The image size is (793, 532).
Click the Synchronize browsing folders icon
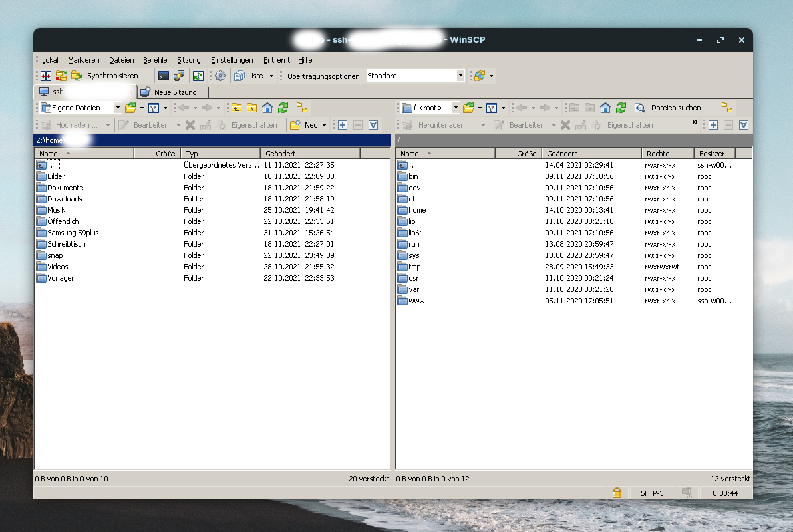click(61, 76)
